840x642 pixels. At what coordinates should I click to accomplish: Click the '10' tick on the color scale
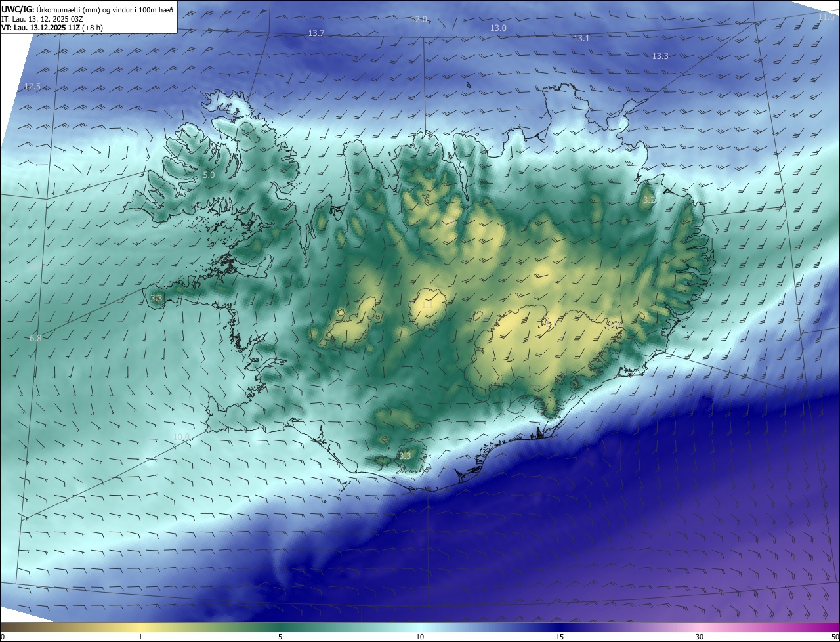(420, 637)
